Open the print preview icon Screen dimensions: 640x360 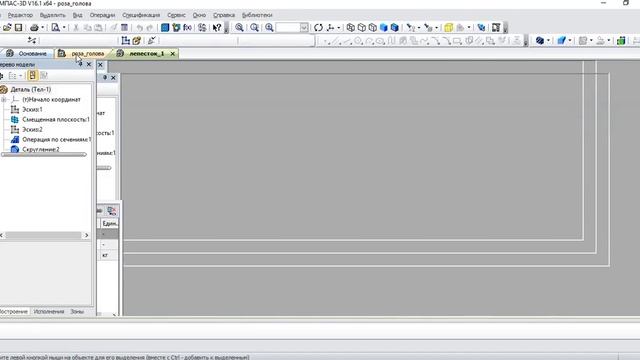(x=56, y=28)
